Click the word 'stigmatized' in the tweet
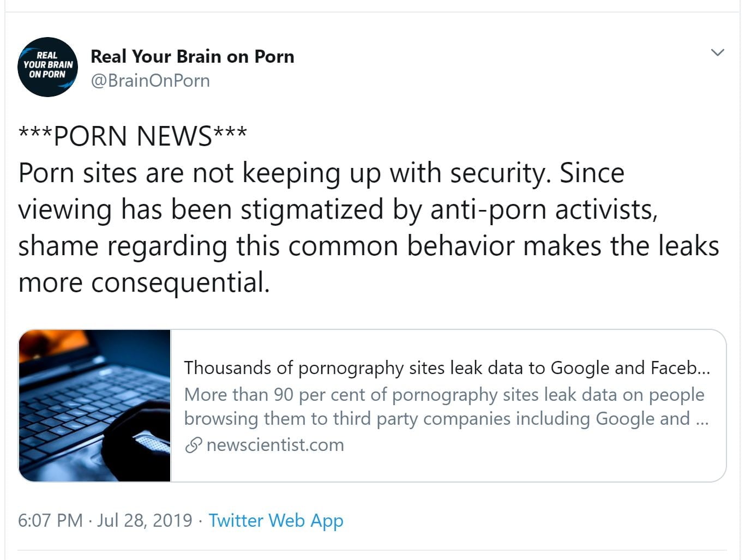The width and height of the screenshot is (745, 560). (312, 209)
